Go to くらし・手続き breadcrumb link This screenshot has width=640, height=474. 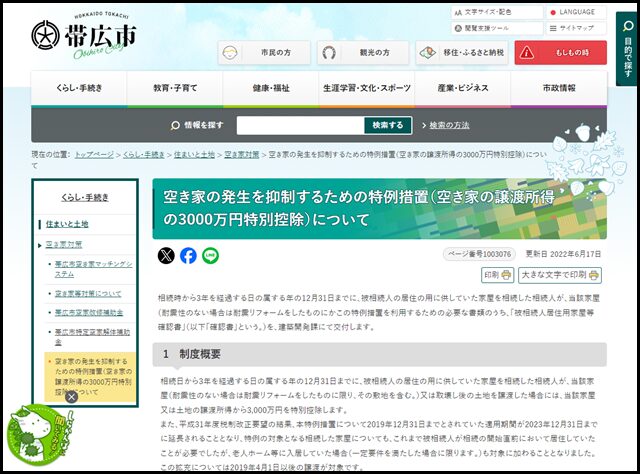[144, 155]
